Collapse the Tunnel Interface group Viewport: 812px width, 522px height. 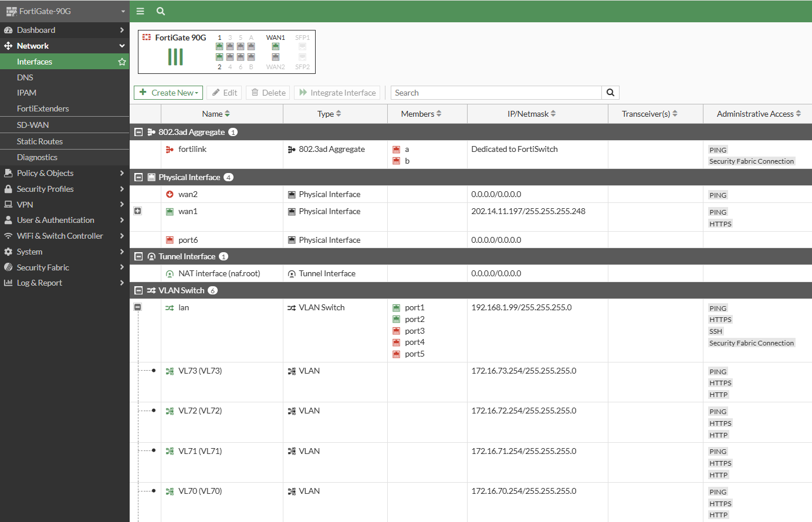(x=138, y=256)
